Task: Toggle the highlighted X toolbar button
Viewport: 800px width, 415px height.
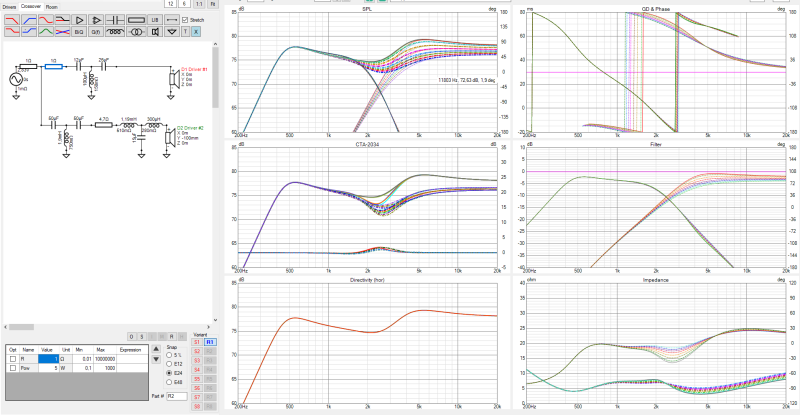Action: pos(195,32)
